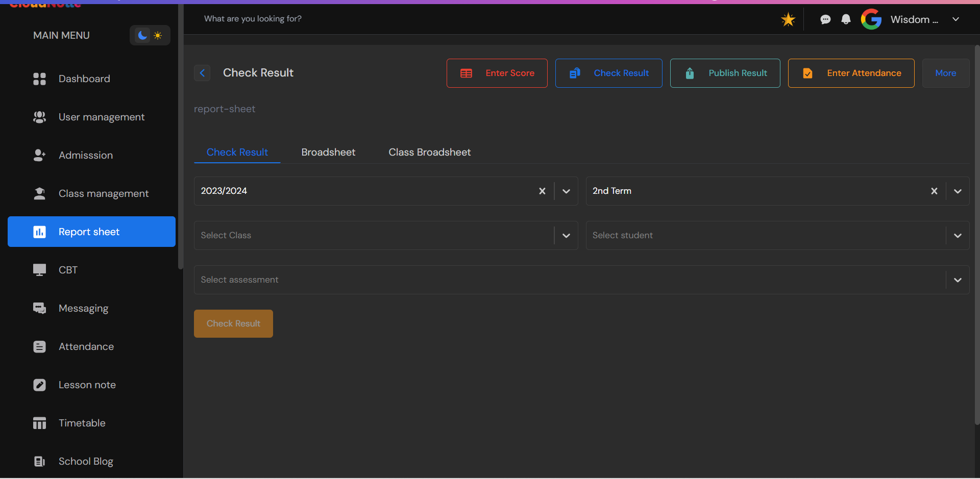
Task: Open the chat messages icon
Action: [825, 19]
